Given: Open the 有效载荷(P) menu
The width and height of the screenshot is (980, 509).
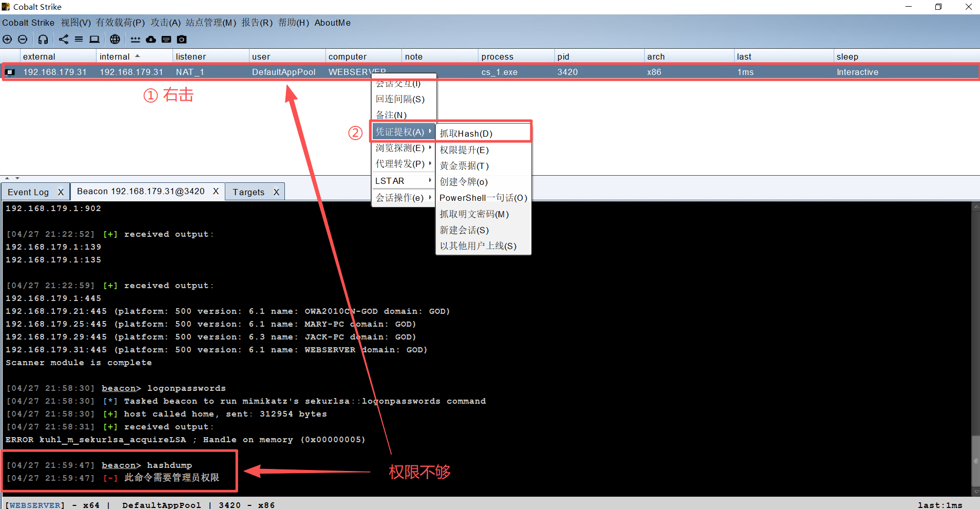Looking at the screenshot, I should [121, 23].
